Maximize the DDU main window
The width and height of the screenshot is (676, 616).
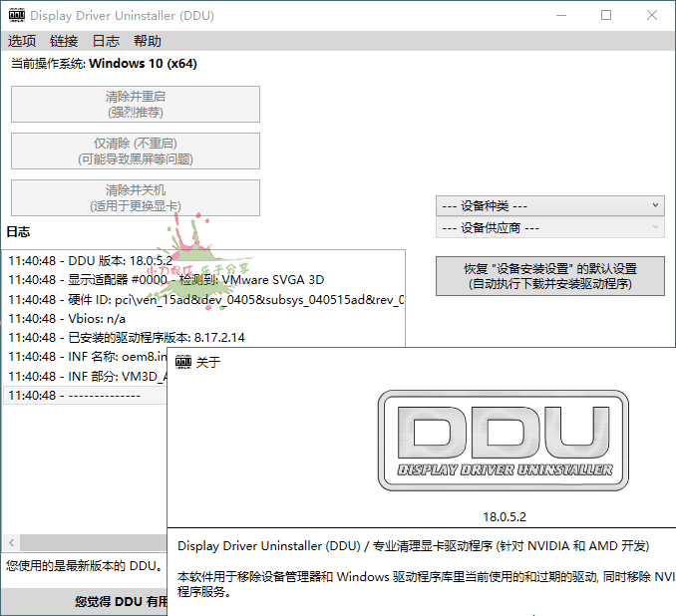pos(606,16)
